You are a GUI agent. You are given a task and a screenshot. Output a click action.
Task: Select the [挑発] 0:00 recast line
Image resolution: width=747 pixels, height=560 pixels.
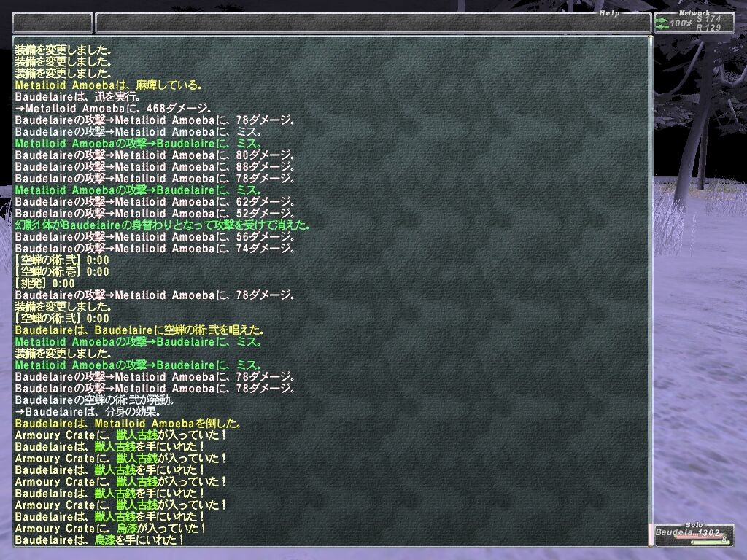44,284
